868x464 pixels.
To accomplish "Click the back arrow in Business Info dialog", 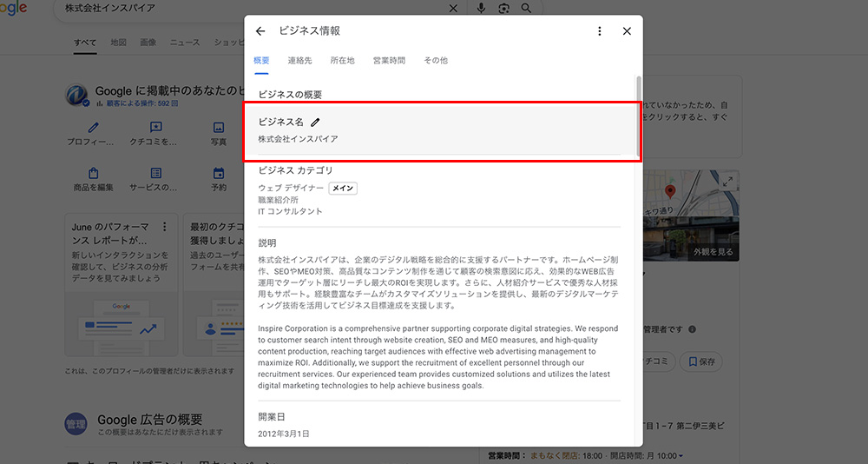I will (260, 31).
